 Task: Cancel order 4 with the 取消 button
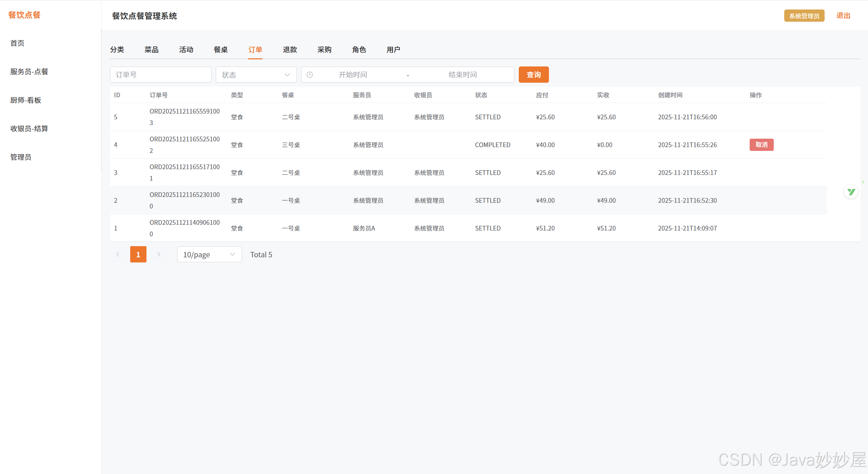click(x=761, y=145)
